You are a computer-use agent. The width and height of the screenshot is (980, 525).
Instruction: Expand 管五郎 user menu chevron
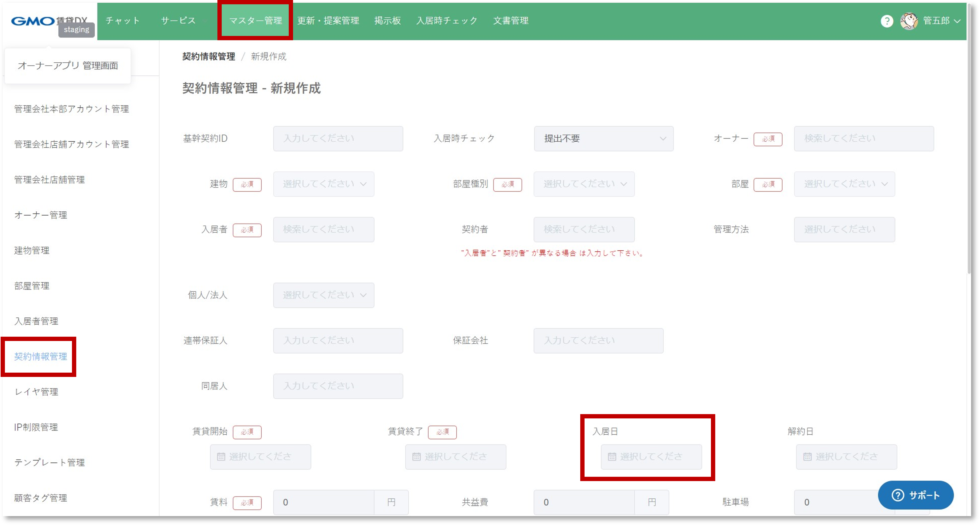(957, 21)
